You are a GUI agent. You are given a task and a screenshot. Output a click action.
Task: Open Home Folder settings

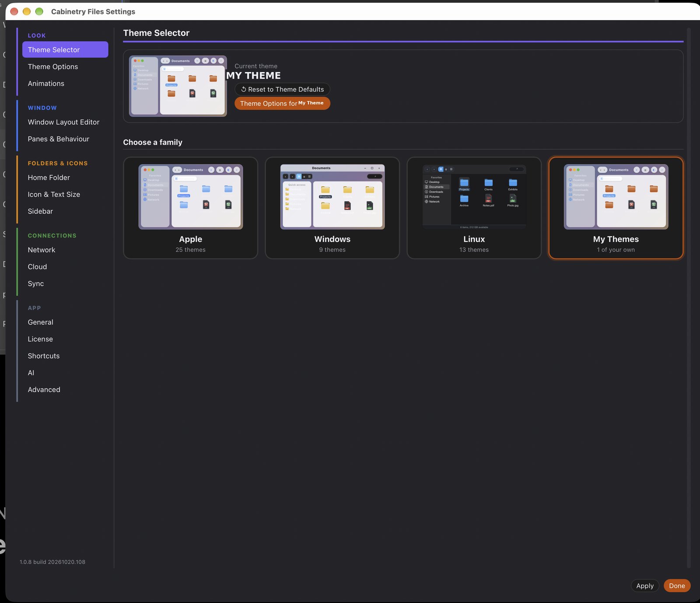[65, 178]
